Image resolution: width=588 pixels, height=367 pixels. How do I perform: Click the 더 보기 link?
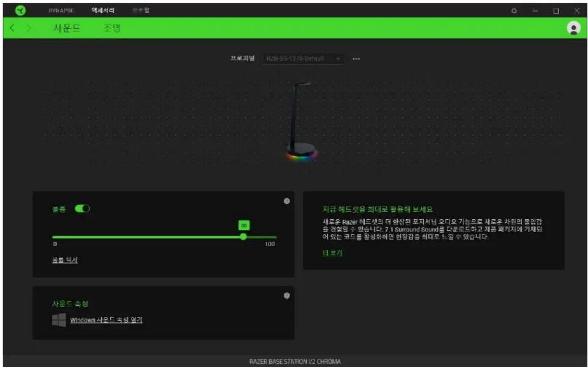pos(332,253)
